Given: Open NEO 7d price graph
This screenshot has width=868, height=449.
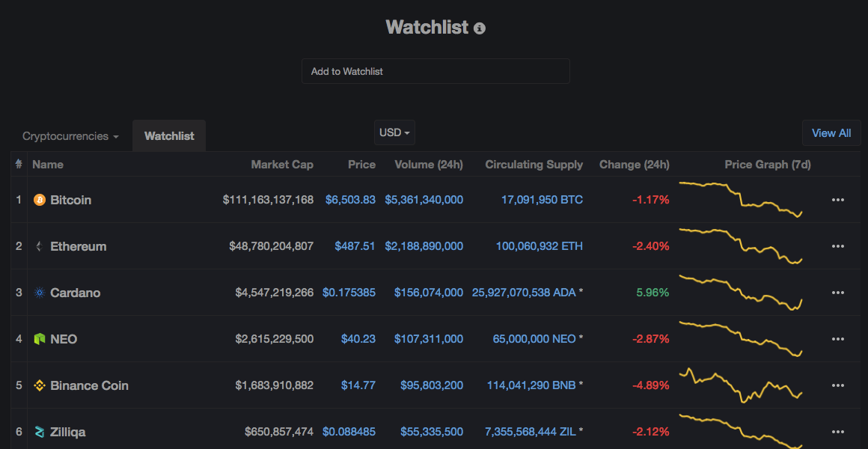Looking at the screenshot, I should [741, 338].
